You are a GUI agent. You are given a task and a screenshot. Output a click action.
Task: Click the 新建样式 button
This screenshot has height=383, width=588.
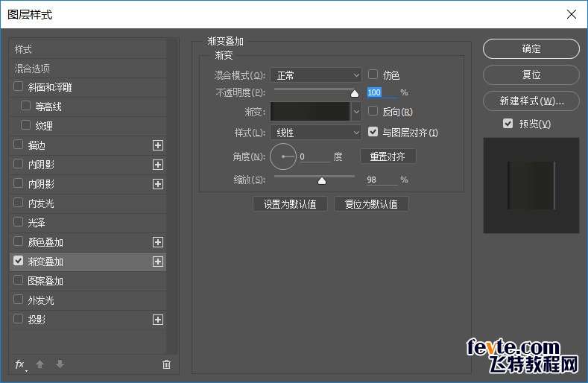tap(531, 101)
